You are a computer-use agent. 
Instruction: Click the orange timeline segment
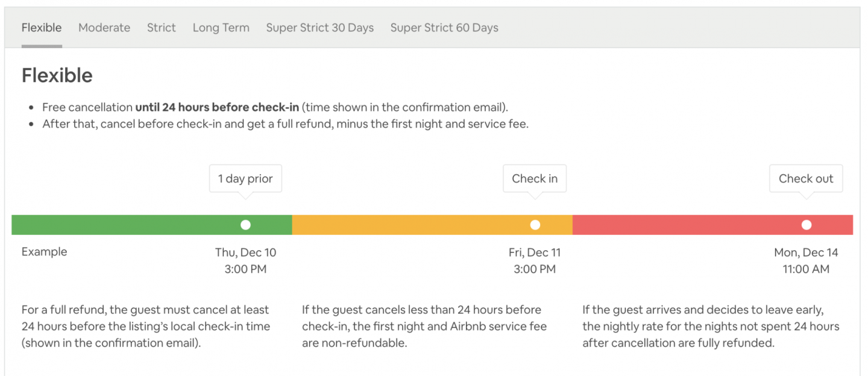pyautogui.click(x=410, y=225)
